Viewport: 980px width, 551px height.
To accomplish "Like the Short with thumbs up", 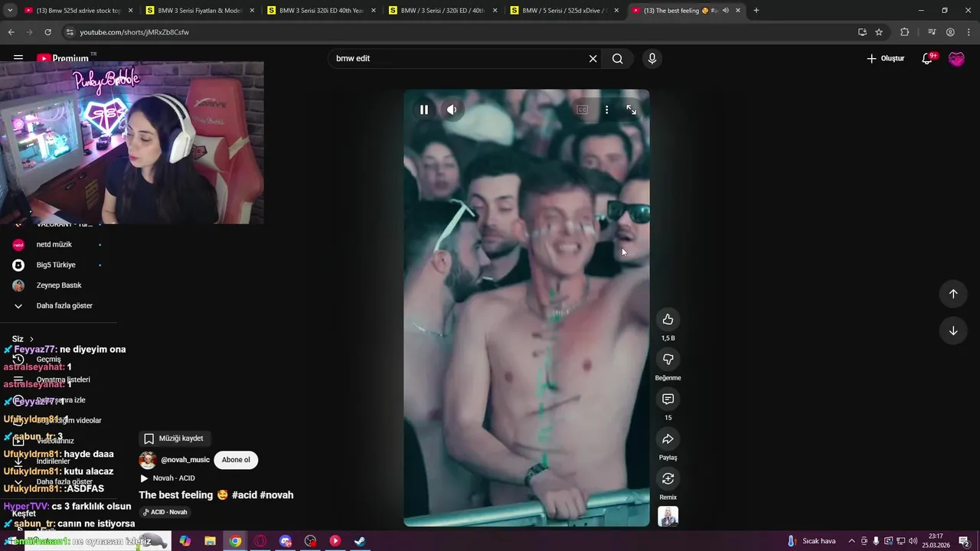I will (668, 319).
